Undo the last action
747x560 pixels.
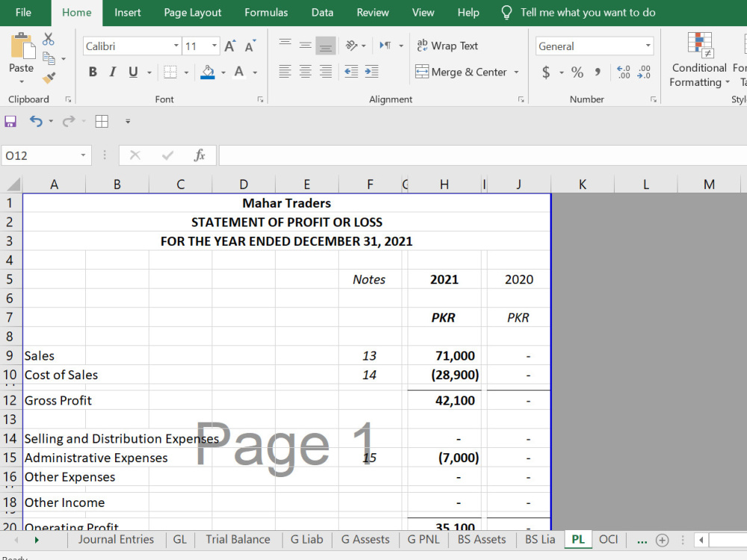point(34,121)
